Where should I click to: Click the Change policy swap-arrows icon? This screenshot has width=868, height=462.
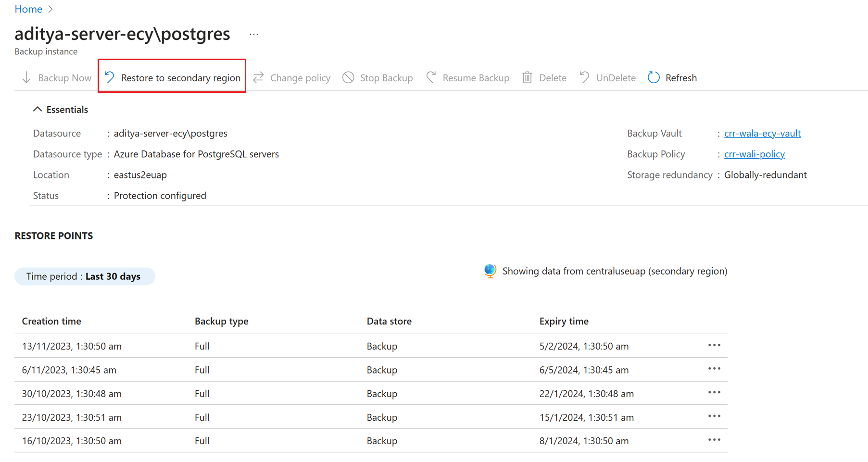258,77
